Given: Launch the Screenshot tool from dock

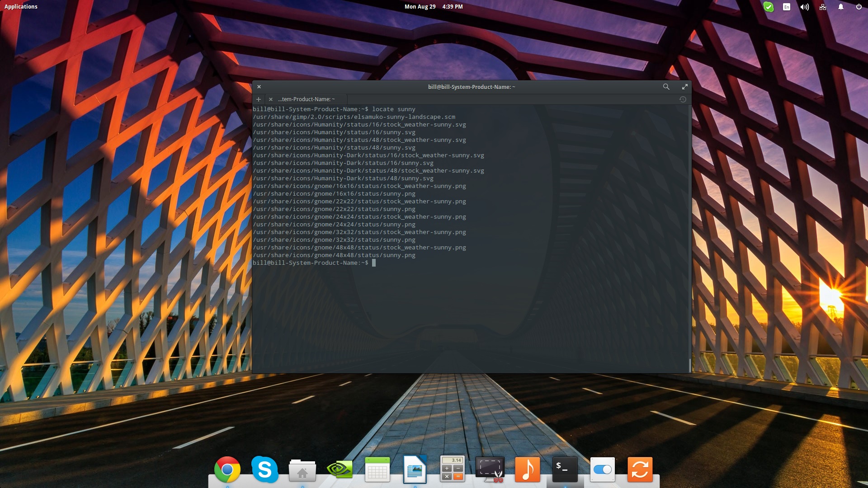Looking at the screenshot, I should 490,469.
